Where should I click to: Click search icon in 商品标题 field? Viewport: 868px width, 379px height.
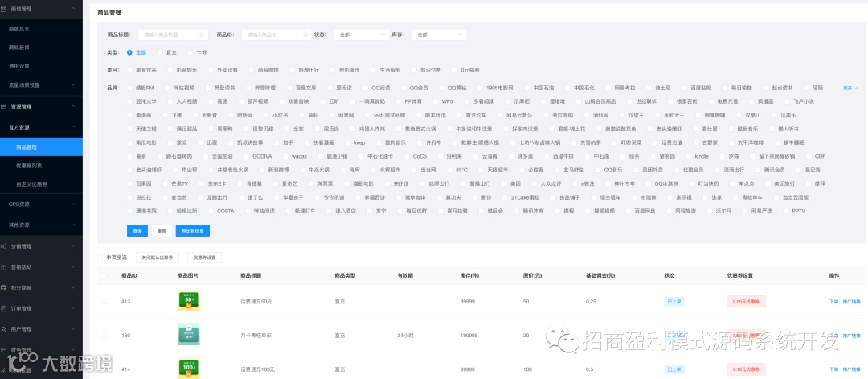(203, 35)
